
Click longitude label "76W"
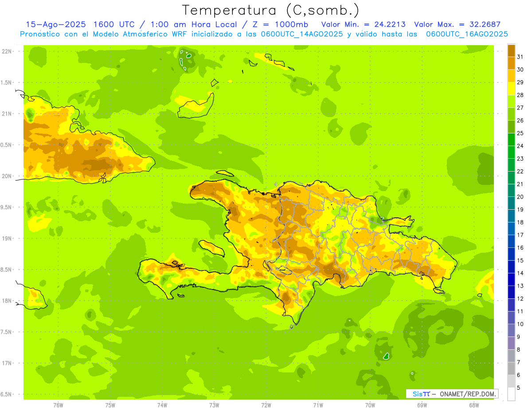tap(58, 405)
